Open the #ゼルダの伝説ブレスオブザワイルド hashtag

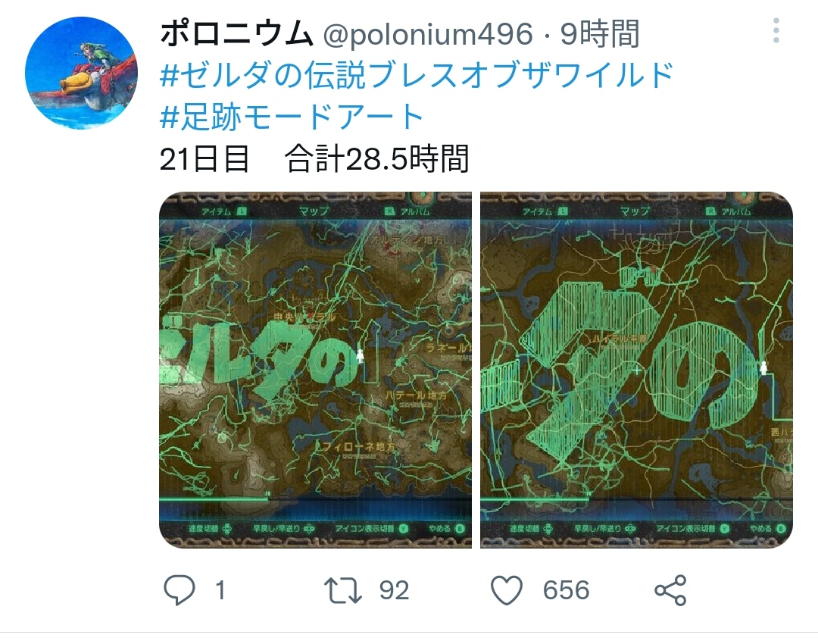coord(417,75)
